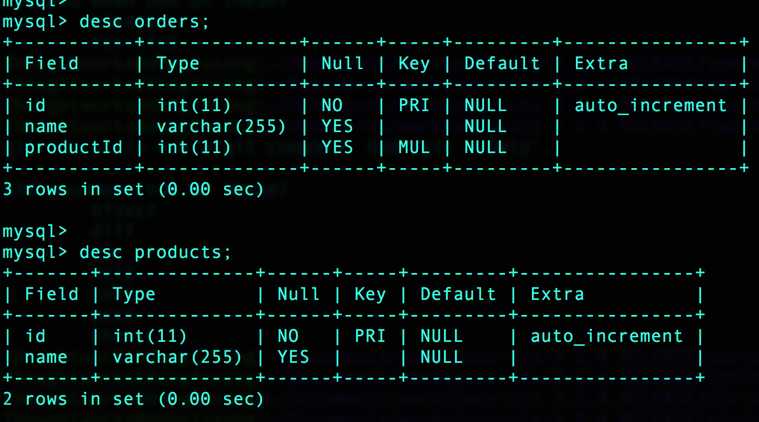The width and height of the screenshot is (759, 422).
Task: Click auto_increment in orders table
Action: [651, 106]
